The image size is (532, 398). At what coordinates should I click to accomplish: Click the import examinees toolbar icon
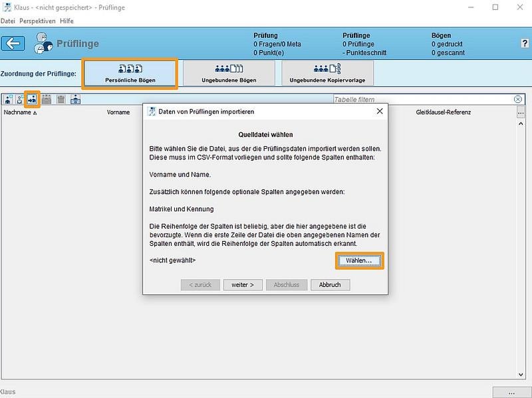tap(32, 99)
